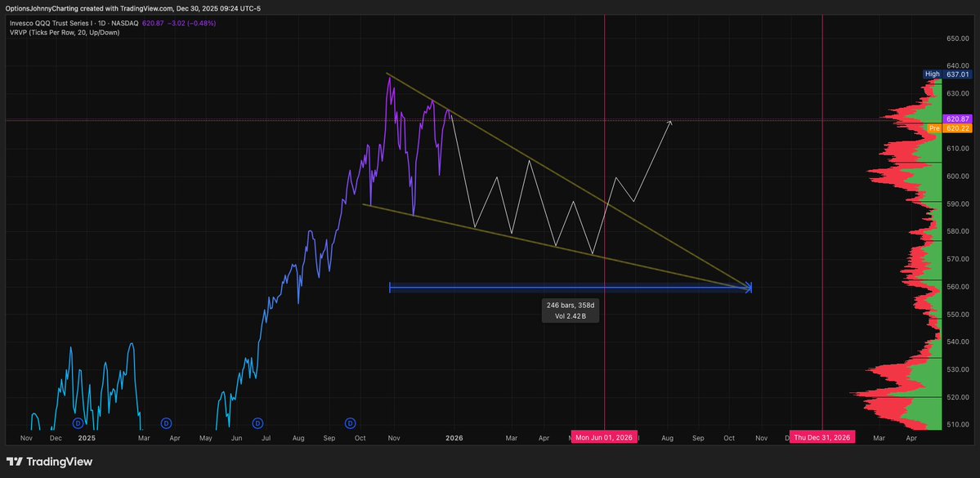Click the 'Mon Jun 01, 2026' date marker
Viewport: 980px width, 478px height.
pyautogui.click(x=605, y=437)
